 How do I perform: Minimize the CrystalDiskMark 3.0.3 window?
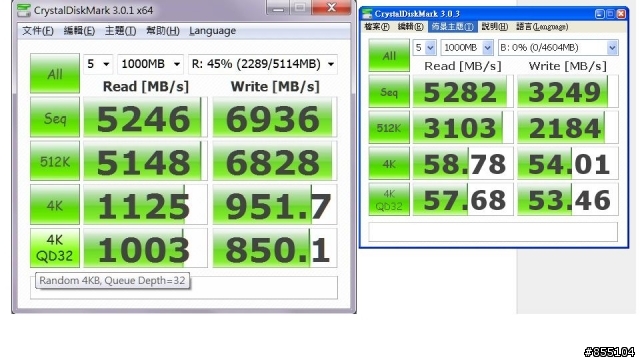600,14
